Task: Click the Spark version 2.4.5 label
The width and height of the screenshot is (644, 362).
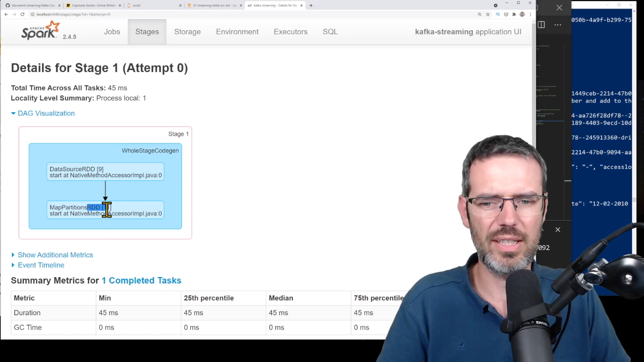Action: [70, 37]
